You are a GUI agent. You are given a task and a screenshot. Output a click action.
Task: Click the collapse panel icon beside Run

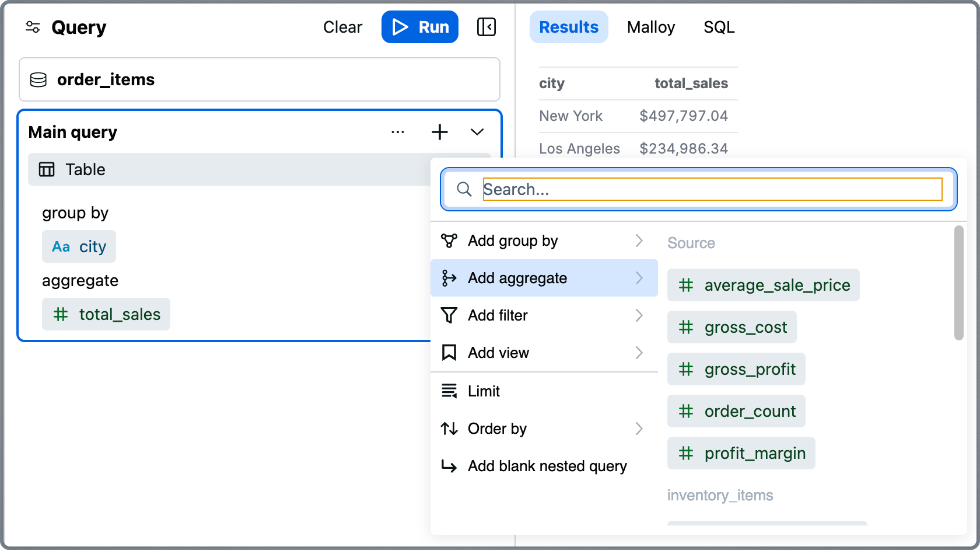[x=487, y=27]
